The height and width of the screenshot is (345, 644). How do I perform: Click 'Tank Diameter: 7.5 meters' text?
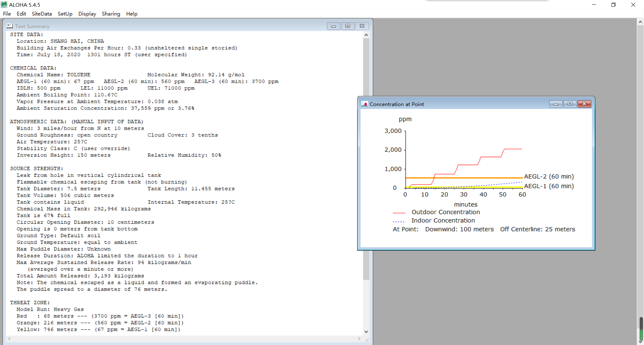point(59,189)
